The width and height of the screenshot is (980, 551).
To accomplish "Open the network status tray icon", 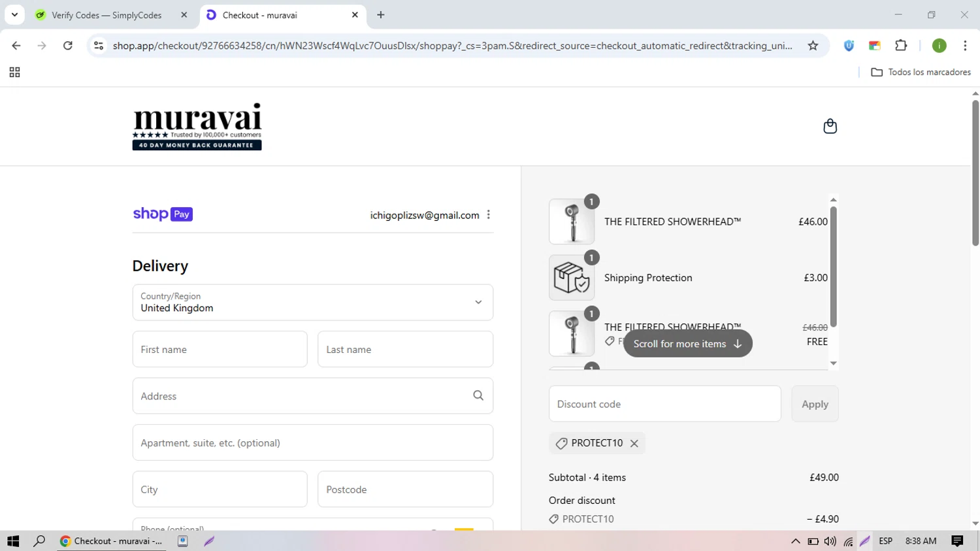I will [x=848, y=541].
